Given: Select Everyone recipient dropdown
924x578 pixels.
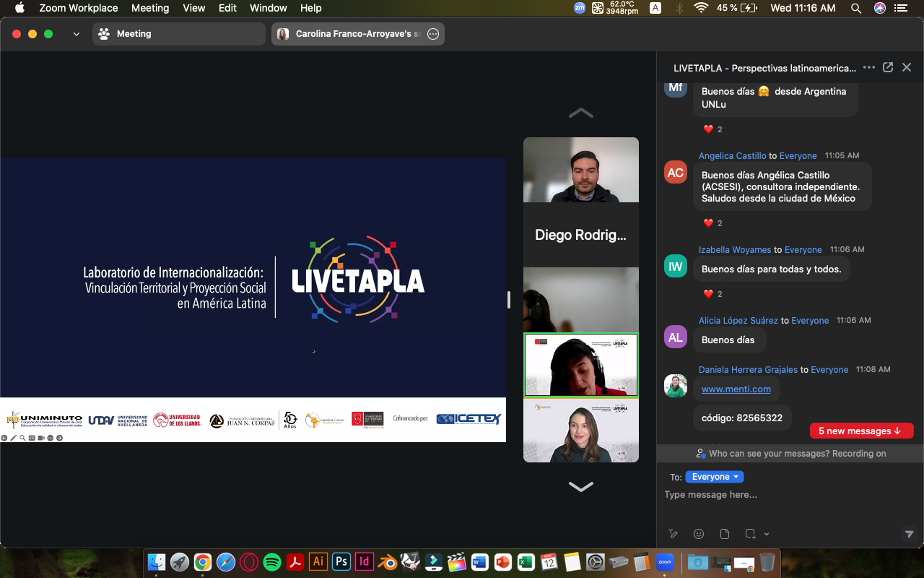Looking at the screenshot, I should 715,477.
